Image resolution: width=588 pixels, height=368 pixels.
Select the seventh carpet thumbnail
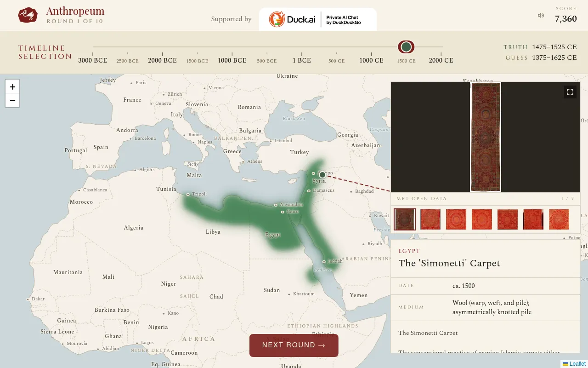[x=559, y=219]
